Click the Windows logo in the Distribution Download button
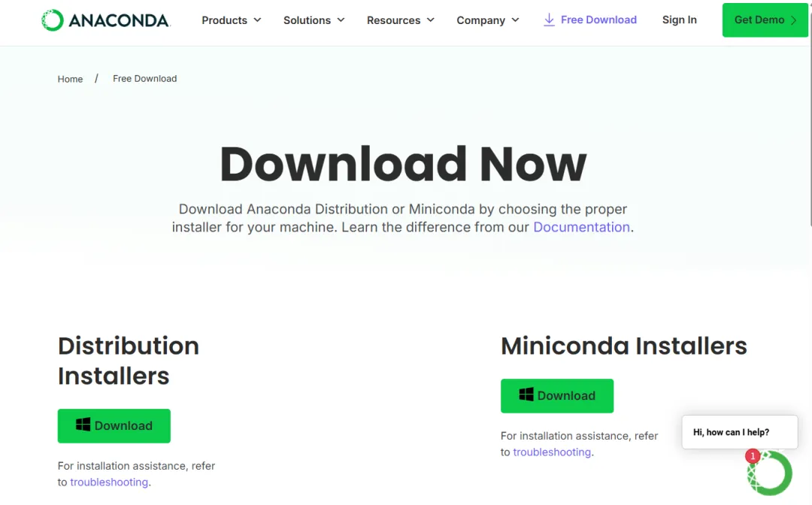This screenshot has width=812, height=505. pos(83,425)
